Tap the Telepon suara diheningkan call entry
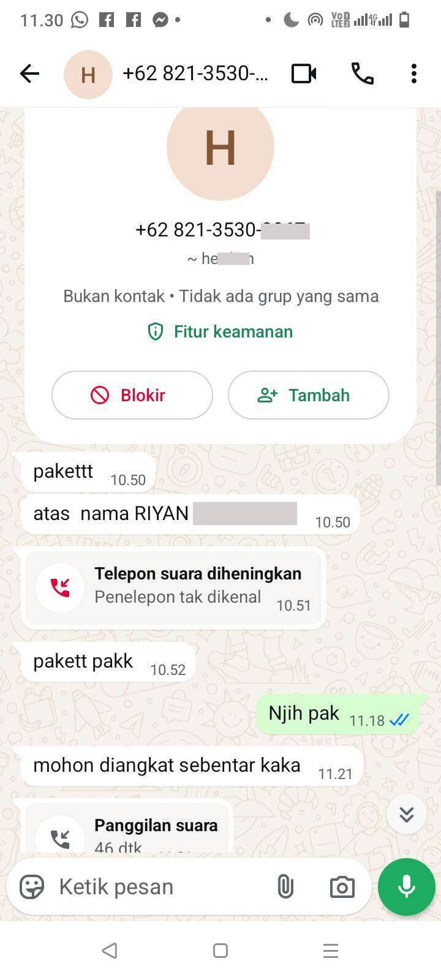 [x=174, y=588]
